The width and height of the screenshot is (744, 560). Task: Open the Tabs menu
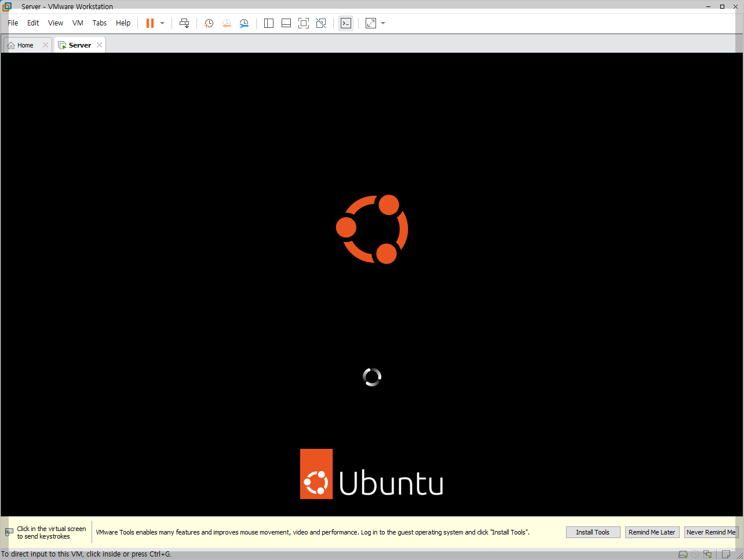pos(100,23)
